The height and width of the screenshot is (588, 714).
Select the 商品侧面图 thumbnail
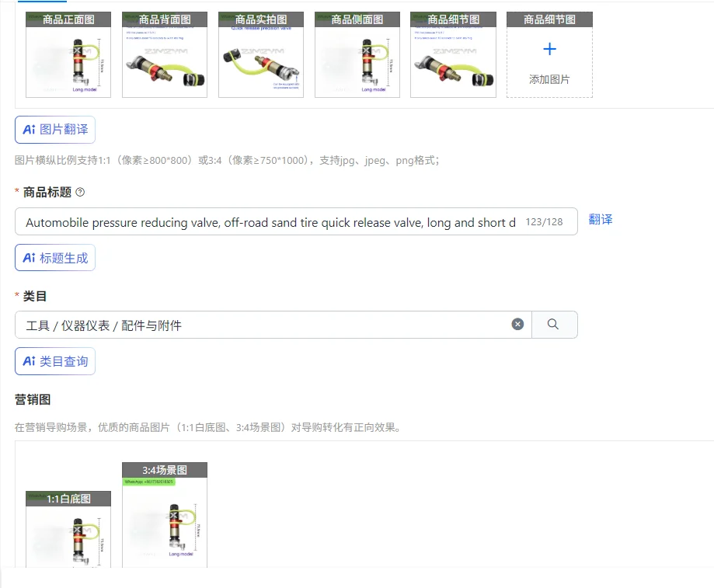(357, 54)
